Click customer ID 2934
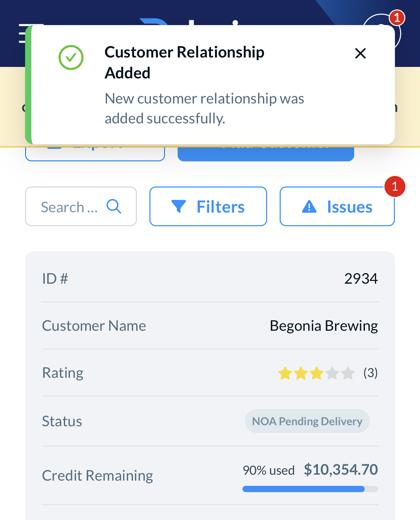This screenshot has width=420, height=520. (x=361, y=278)
